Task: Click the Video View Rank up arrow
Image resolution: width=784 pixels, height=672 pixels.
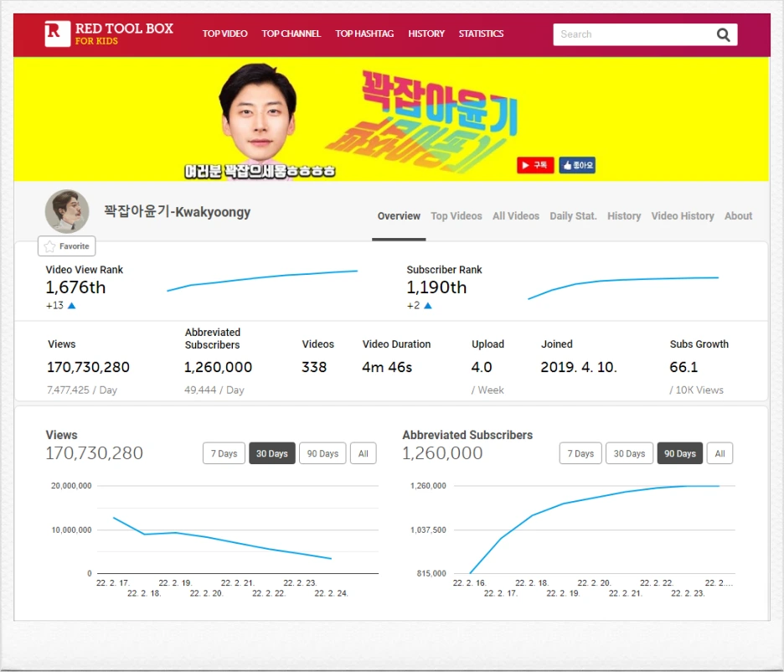Action: 71,306
